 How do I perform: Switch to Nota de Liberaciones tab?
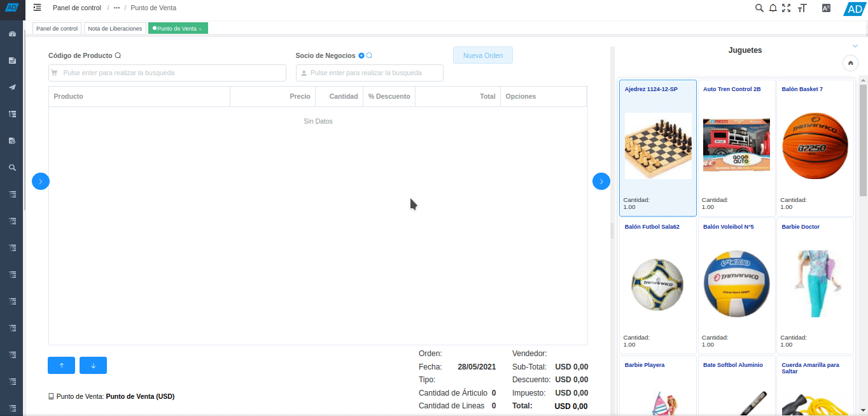coord(115,29)
